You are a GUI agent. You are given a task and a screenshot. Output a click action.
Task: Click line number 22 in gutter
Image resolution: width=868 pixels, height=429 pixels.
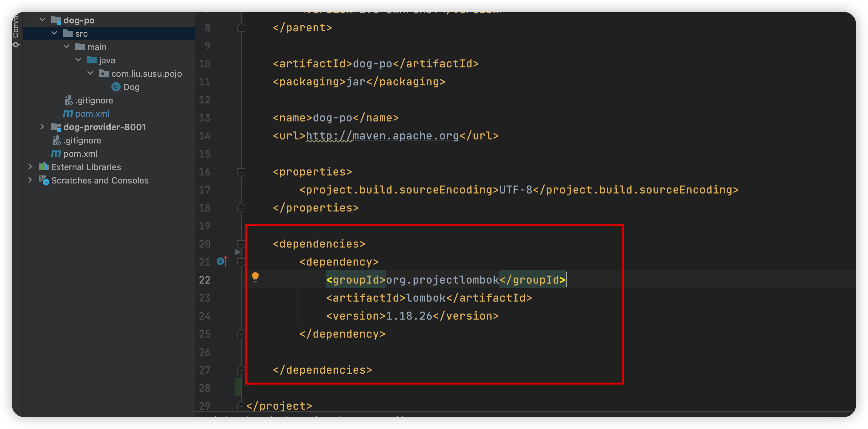tap(205, 280)
